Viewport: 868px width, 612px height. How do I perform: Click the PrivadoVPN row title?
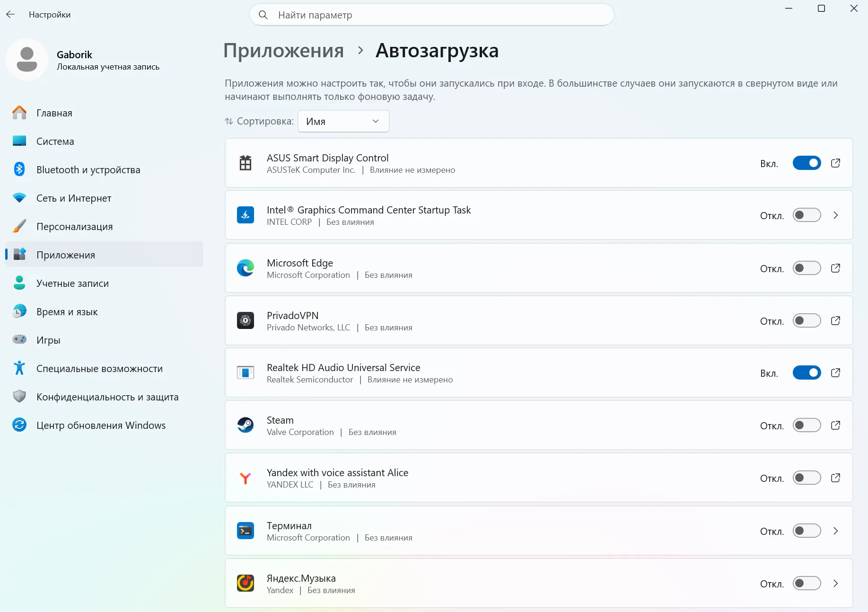point(292,316)
